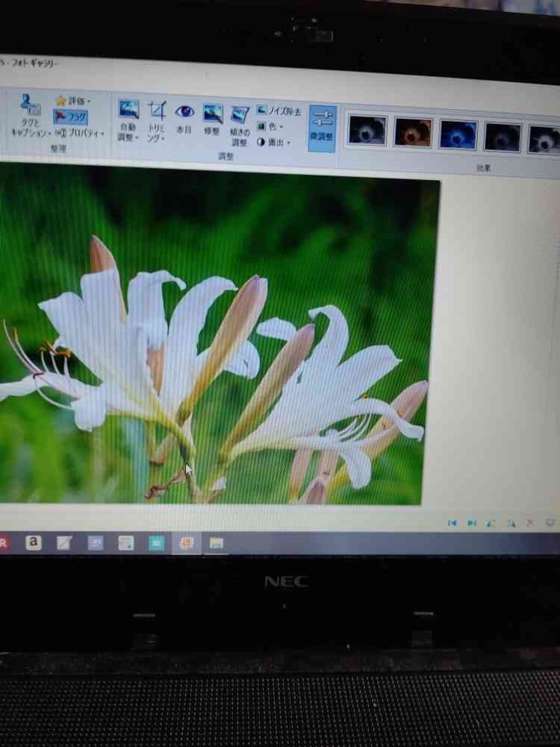Apply the first effect thumbnail
Viewport: 560px width, 747px height.
(x=367, y=131)
